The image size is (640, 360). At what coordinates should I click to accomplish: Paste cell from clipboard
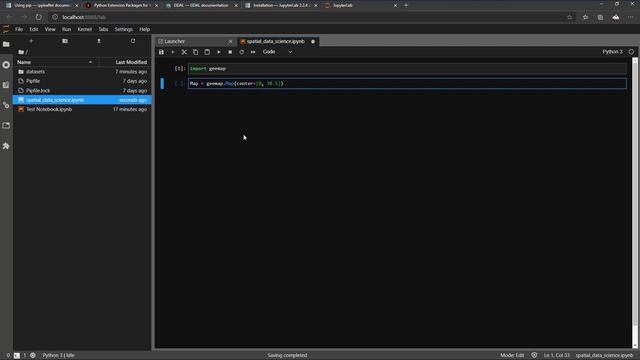[207, 52]
